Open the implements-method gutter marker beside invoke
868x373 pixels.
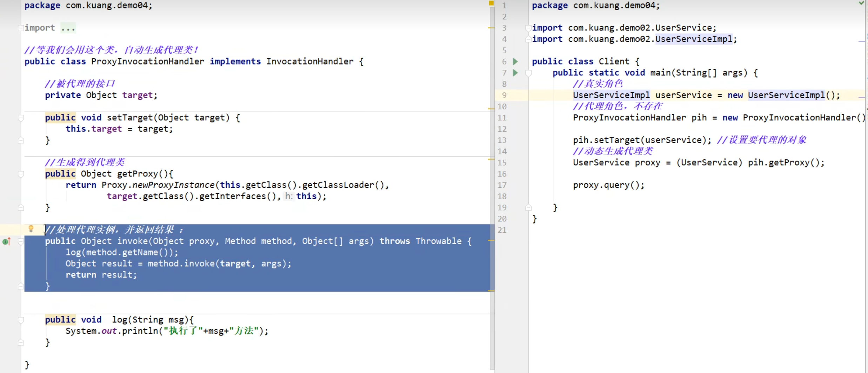pos(7,241)
